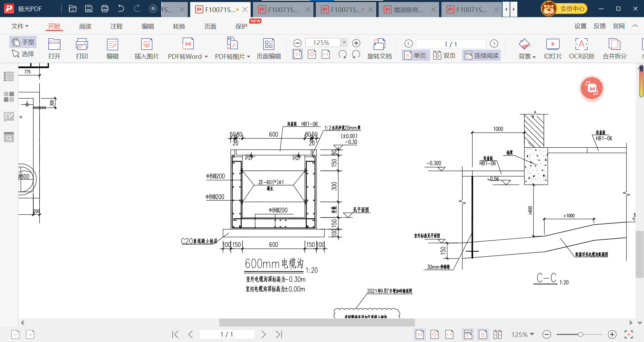The width and height of the screenshot is (644, 342).
Task: Open 页面编辑 page editing tool
Action: point(269,49)
